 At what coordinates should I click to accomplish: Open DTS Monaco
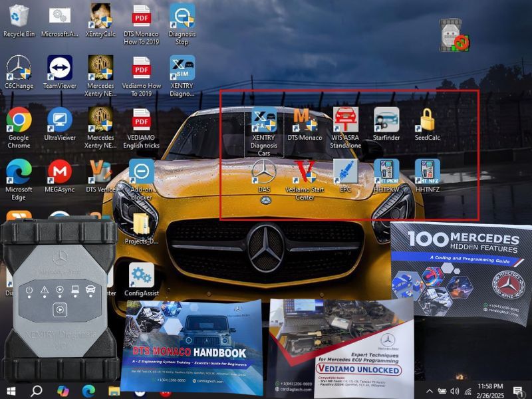coord(305,122)
